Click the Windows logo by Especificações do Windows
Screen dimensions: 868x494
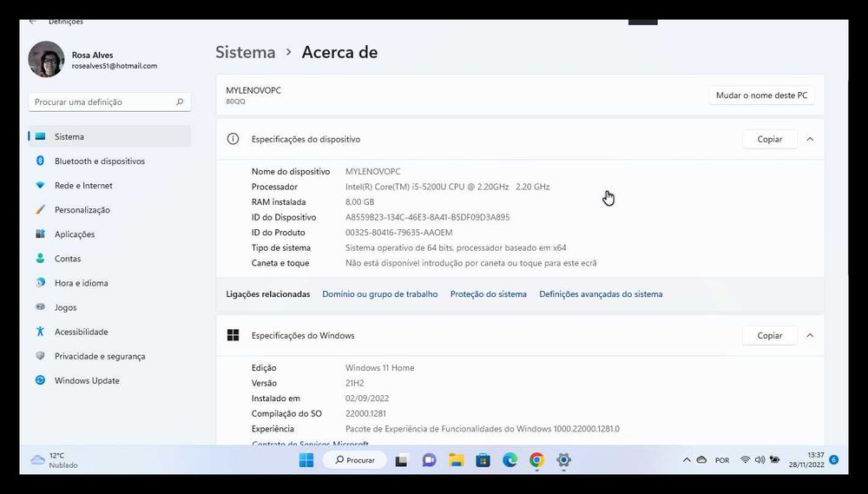click(233, 335)
